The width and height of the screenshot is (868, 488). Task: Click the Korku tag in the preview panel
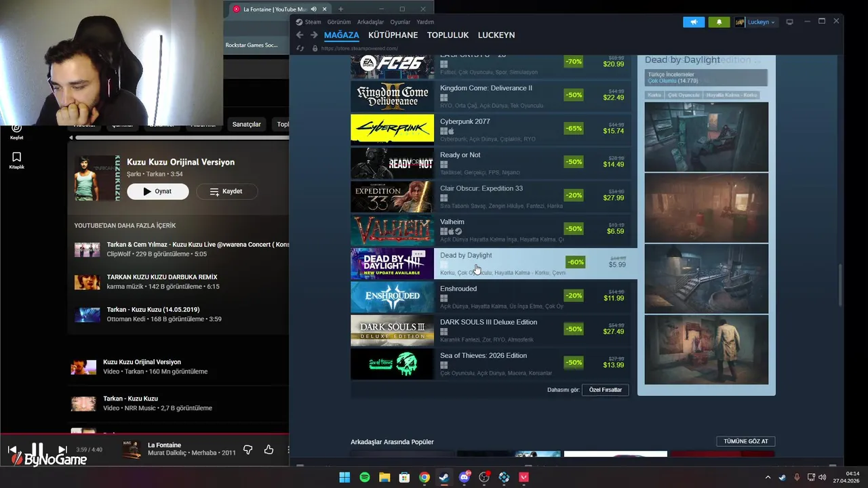654,95
